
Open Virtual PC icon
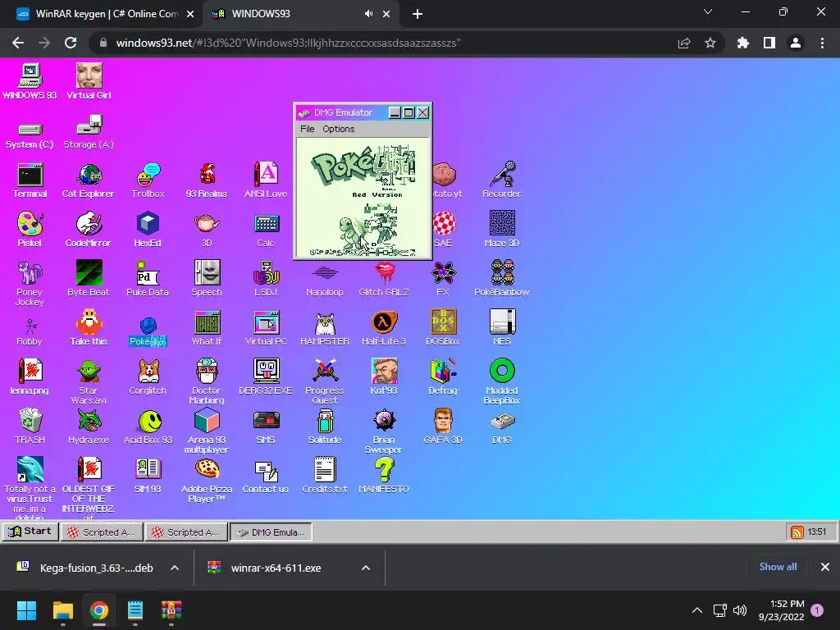(266, 328)
